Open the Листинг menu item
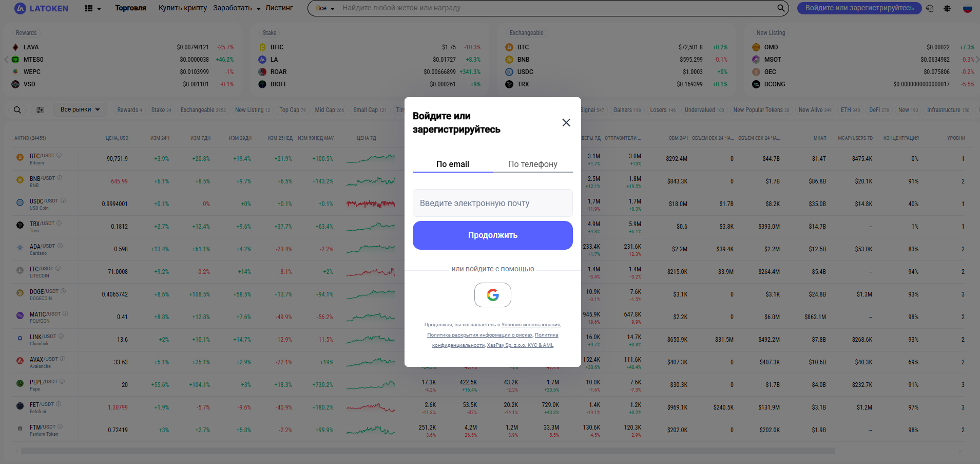The image size is (980, 464). tap(279, 8)
